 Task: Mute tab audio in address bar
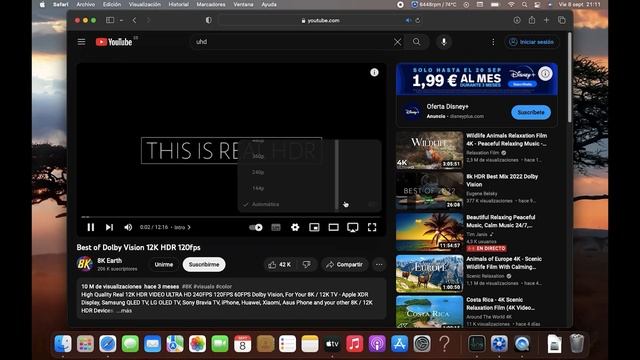(x=408, y=20)
